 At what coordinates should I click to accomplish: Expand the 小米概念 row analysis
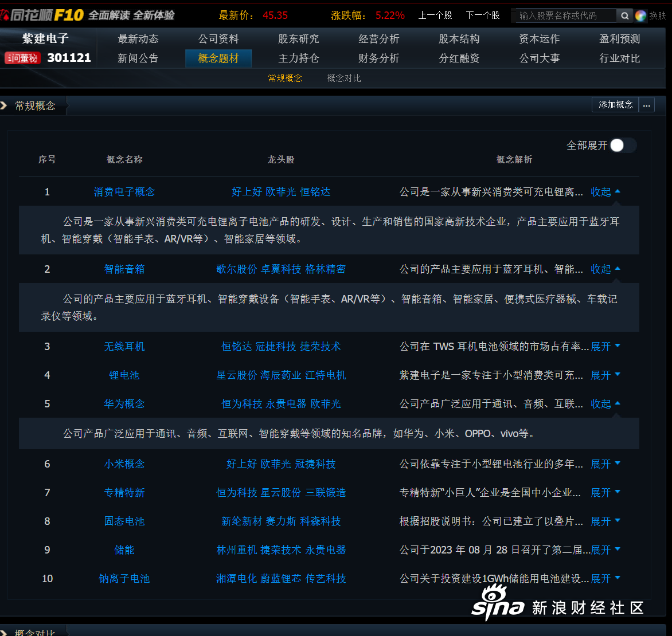(605, 464)
